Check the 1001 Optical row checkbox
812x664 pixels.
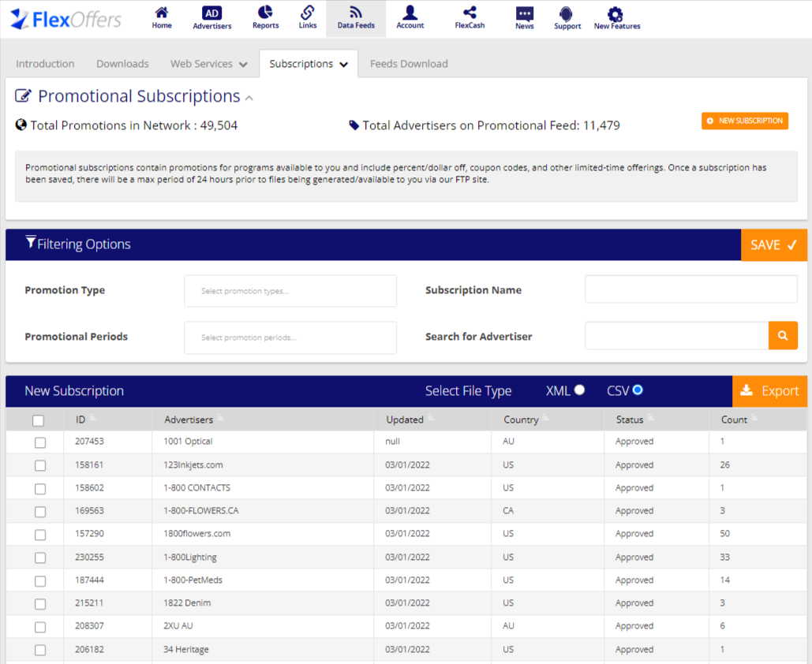[40, 442]
